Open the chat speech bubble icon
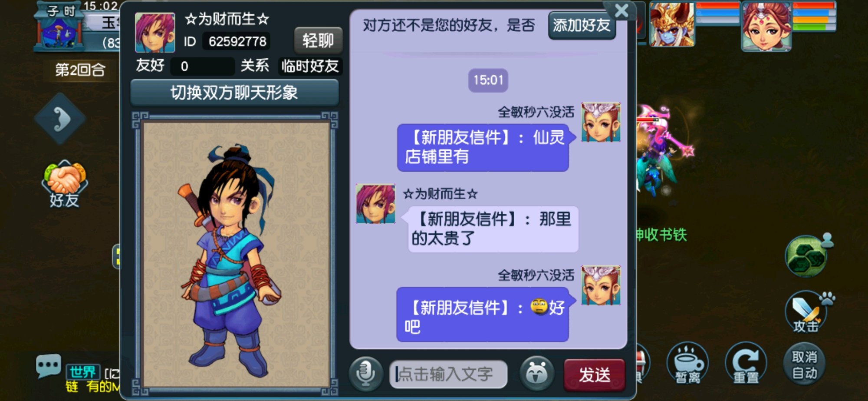This screenshot has height=401, width=868. coord(48,366)
